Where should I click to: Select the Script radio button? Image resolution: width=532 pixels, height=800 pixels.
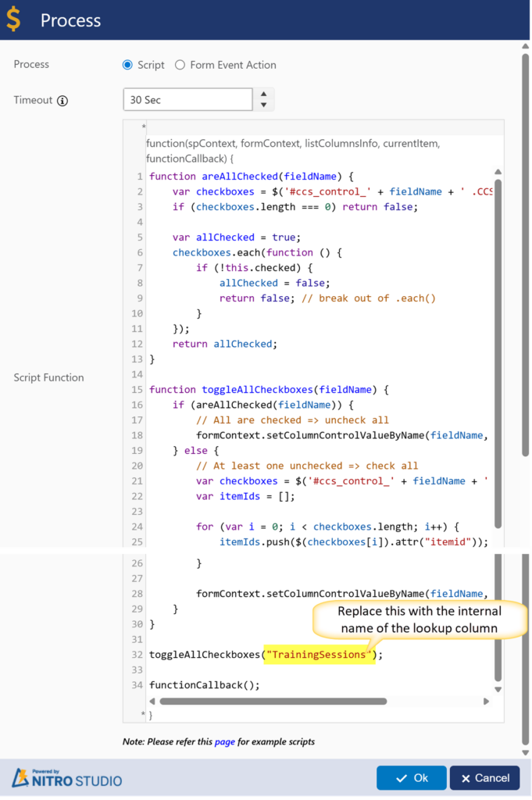(128, 65)
